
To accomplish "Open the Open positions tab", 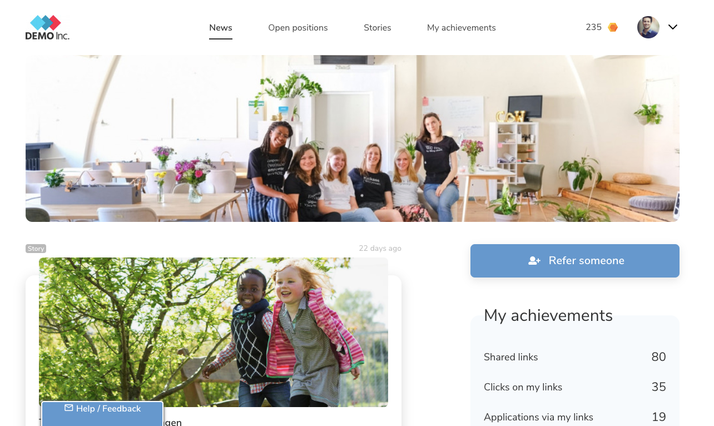I will (298, 28).
